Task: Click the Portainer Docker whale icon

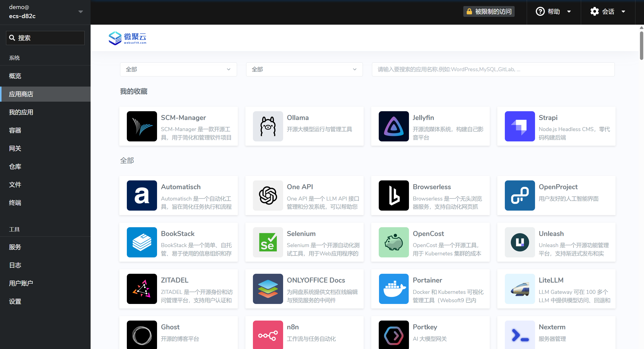Action: click(x=394, y=289)
